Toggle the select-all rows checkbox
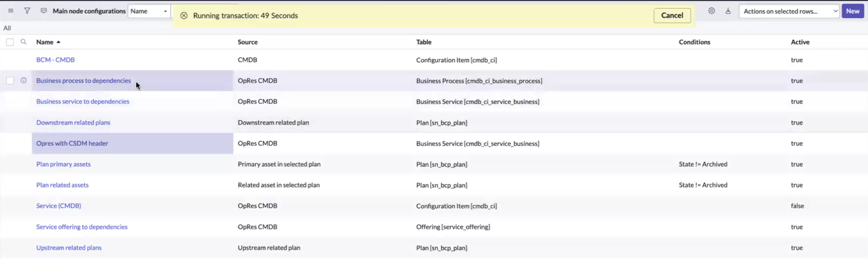This screenshot has width=868, height=259. 10,42
